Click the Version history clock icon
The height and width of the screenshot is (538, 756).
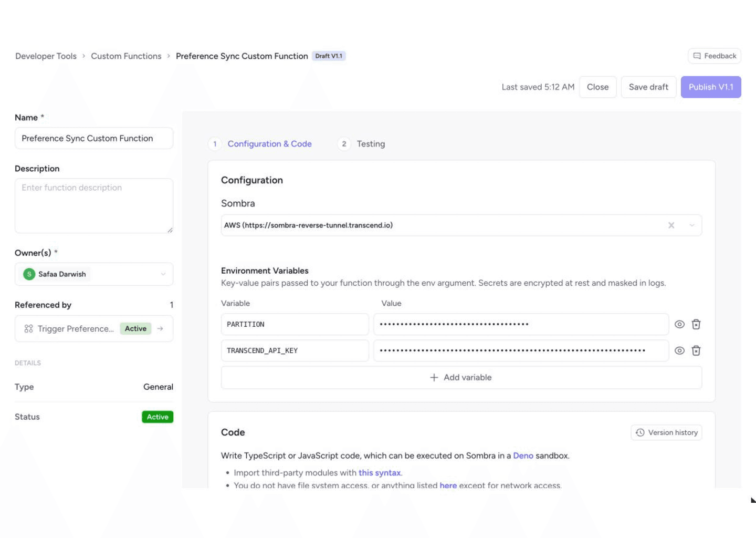[x=640, y=432]
